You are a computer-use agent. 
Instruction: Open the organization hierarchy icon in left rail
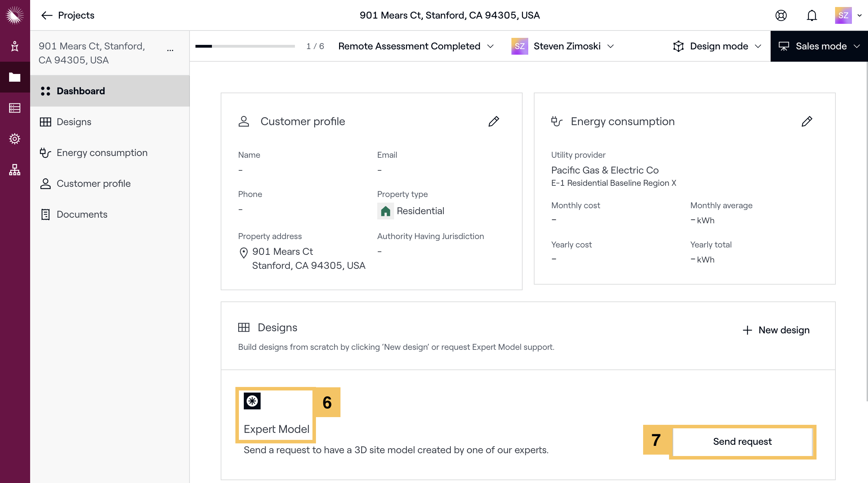pyautogui.click(x=15, y=170)
